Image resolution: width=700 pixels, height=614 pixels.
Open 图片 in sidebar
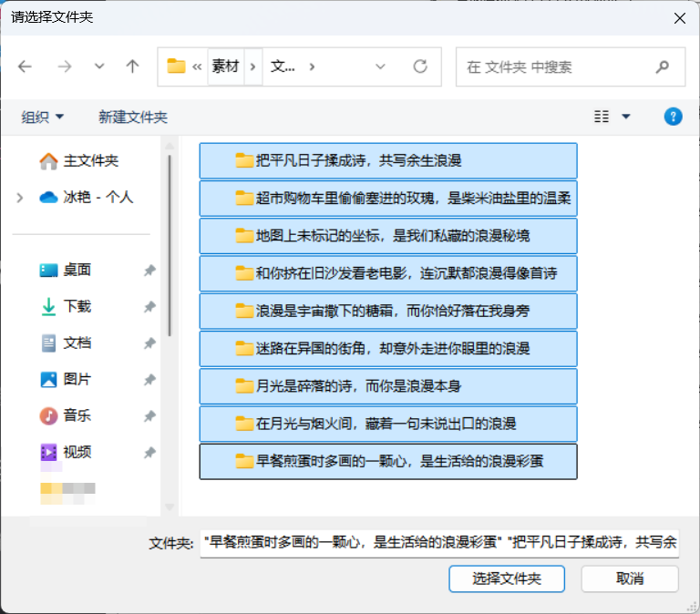coord(66,379)
